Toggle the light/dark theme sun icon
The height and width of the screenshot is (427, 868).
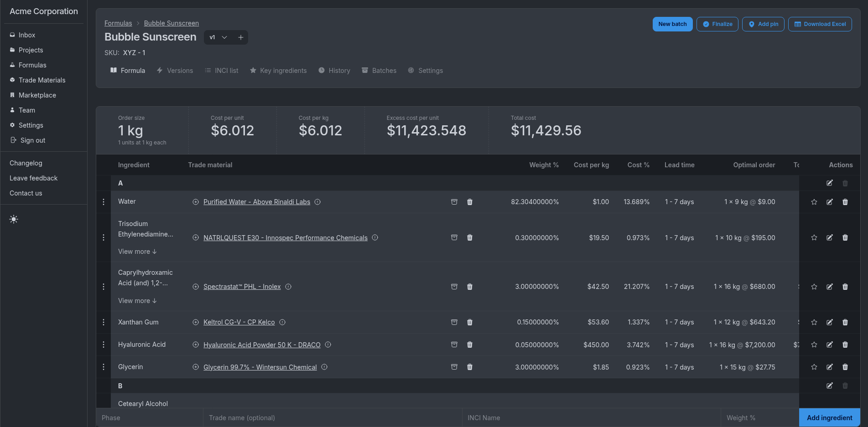click(x=14, y=219)
